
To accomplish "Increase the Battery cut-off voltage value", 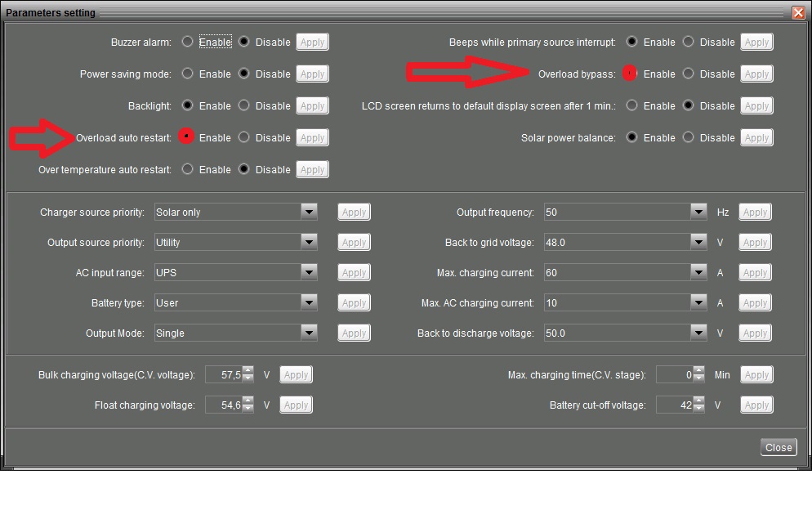I will [699, 401].
